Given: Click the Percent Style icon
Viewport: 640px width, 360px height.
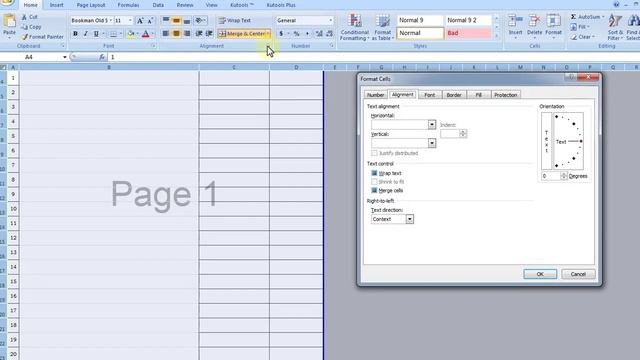Looking at the screenshot, I should pyautogui.click(x=297, y=33).
